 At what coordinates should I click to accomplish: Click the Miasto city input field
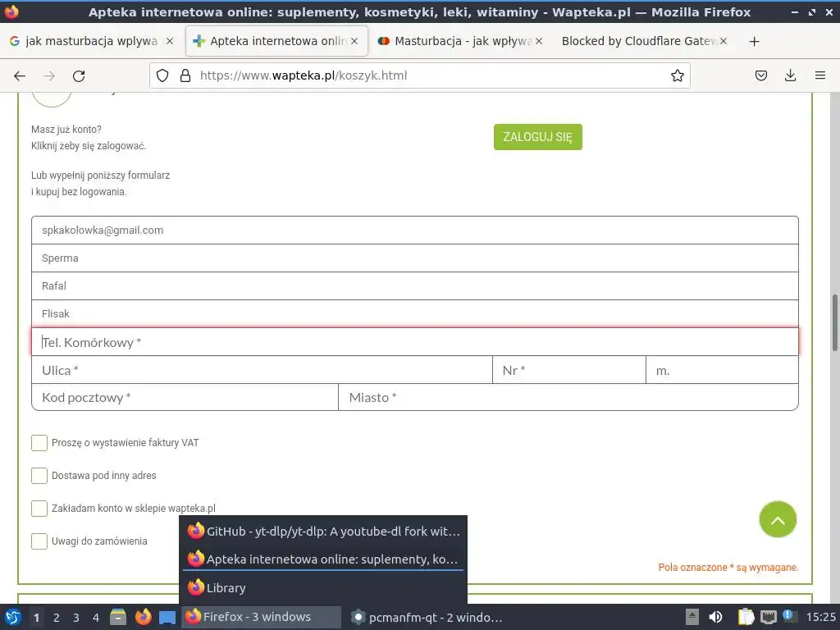point(568,398)
